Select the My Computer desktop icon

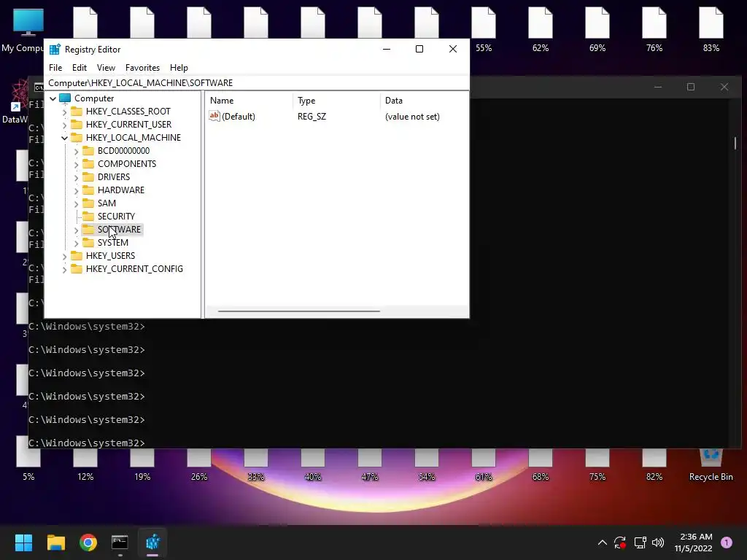23,31
